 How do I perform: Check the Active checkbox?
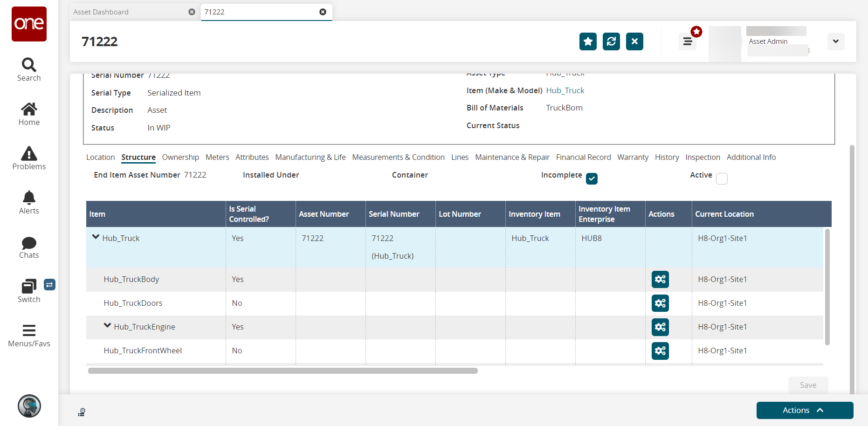click(x=722, y=179)
